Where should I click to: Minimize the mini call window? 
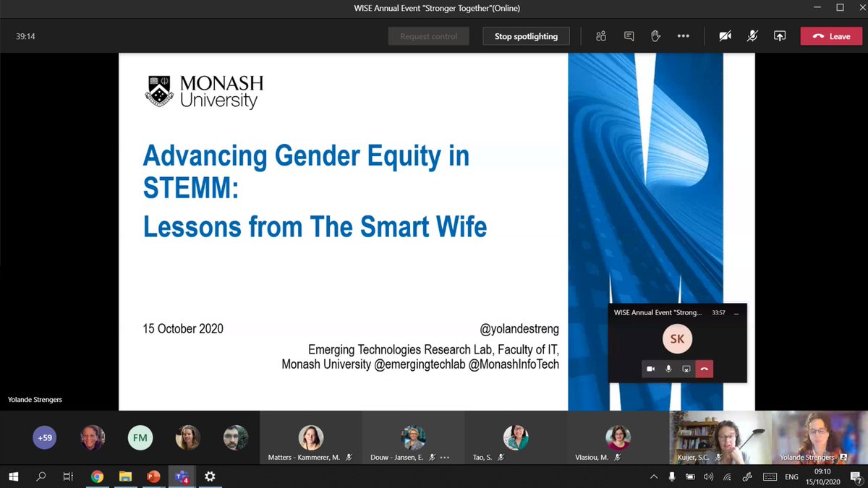(x=736, y=313)
